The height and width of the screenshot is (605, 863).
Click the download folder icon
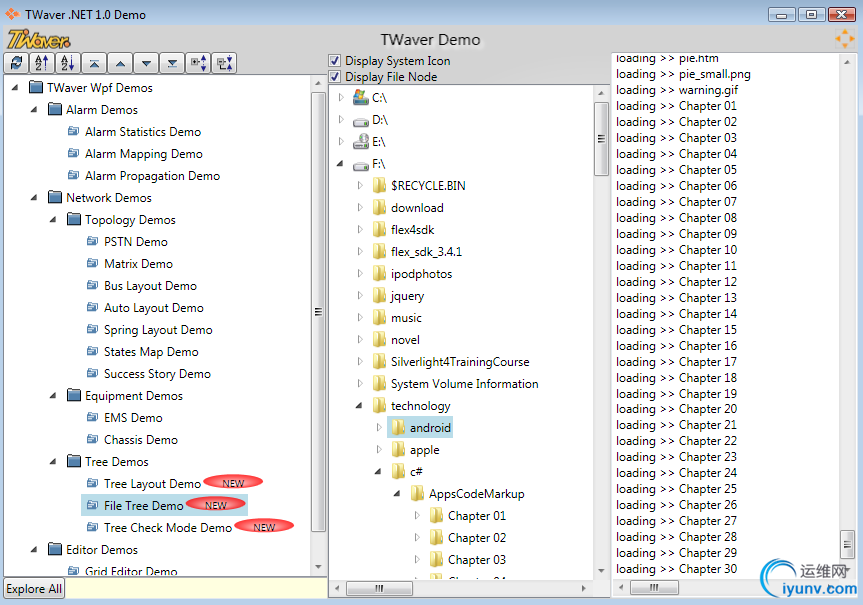pyautogui.click(x=379, y=208)
